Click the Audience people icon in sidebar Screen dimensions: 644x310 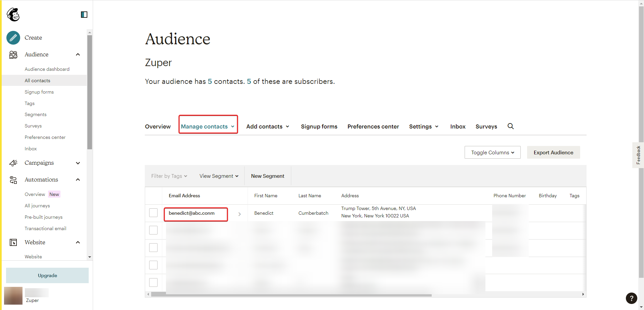[x=13, y=55]
